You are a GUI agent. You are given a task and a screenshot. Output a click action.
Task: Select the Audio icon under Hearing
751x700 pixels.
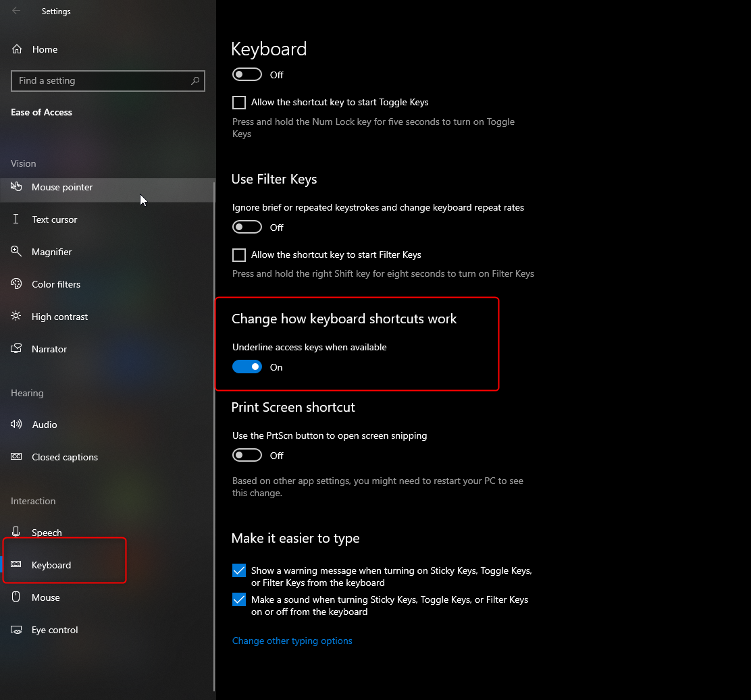[16, 424]
